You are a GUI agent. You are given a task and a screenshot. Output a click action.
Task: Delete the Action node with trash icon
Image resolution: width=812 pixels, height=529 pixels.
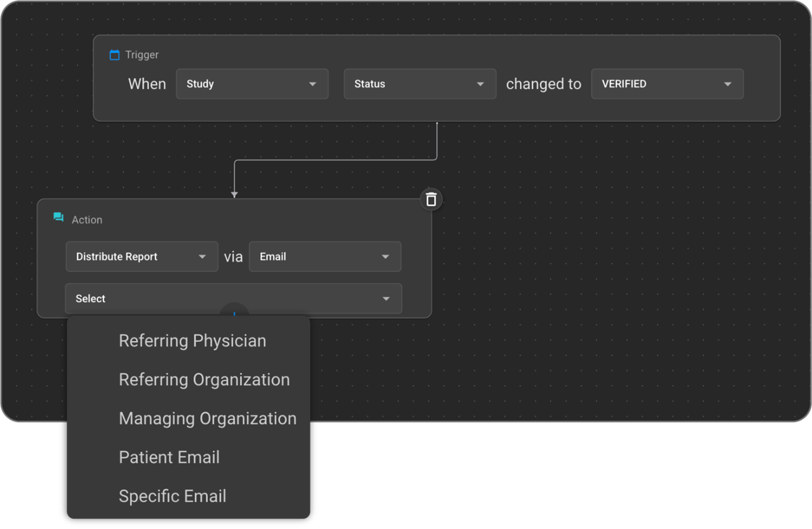[x=431, y=200]
